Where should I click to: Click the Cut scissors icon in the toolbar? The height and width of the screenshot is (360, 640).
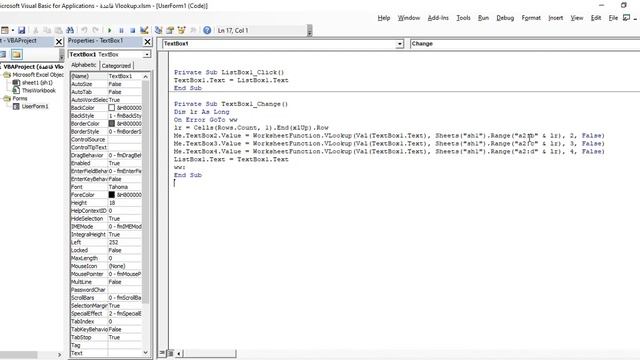coord(36,30)
